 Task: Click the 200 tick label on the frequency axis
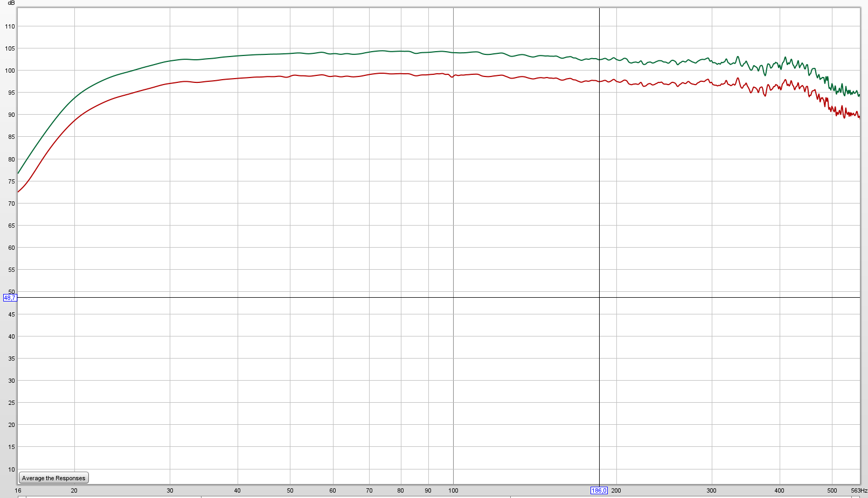click(x=616, y=490)
